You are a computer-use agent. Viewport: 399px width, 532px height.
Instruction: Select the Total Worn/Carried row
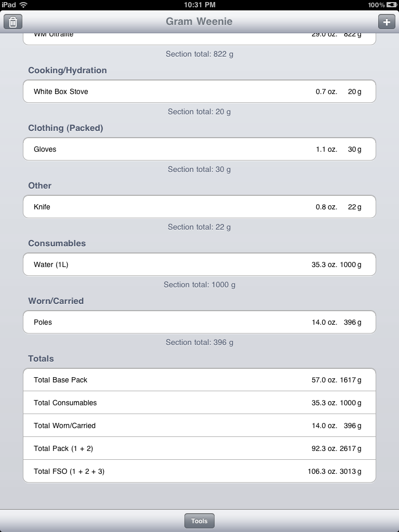199,425
